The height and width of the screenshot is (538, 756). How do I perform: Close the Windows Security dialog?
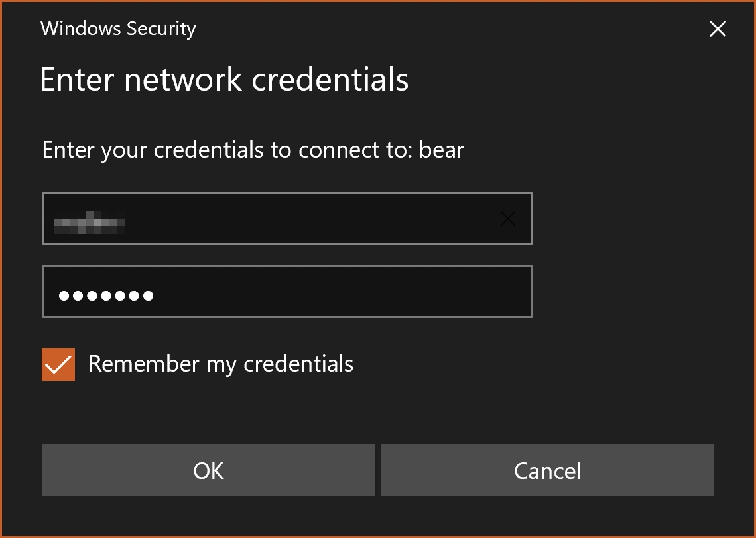(718, 29)
